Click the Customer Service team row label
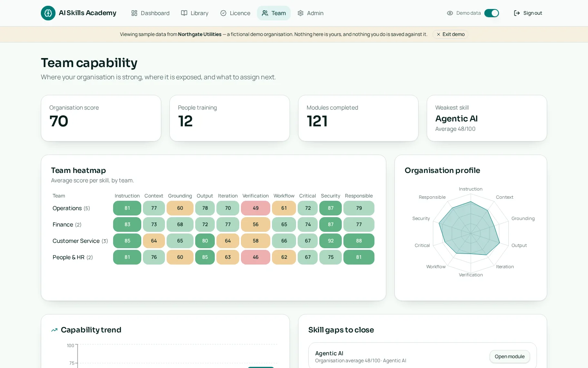Viewport: 588px width, 368px height. click(80, 241)
